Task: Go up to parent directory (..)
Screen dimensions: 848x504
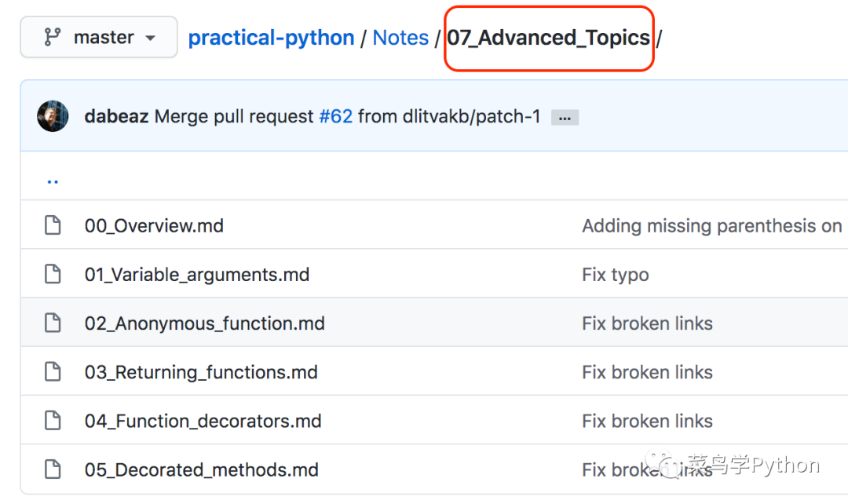Action: click(53, 181)
